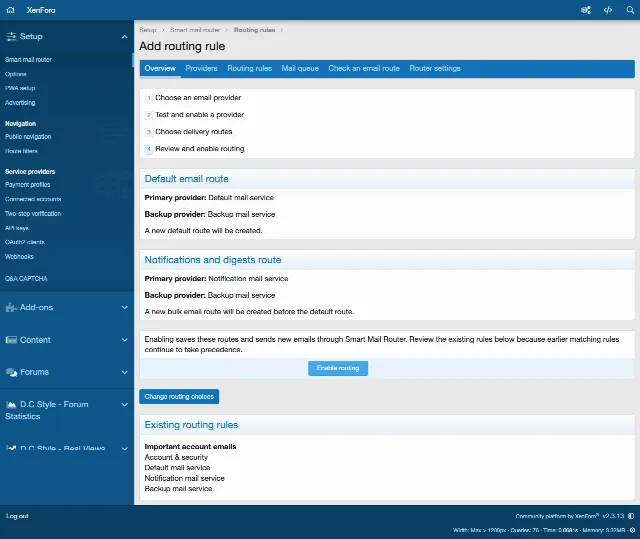Select 'Choose an email provider' step
Viewport: 640px width, 539px height.
click(198, 98)
